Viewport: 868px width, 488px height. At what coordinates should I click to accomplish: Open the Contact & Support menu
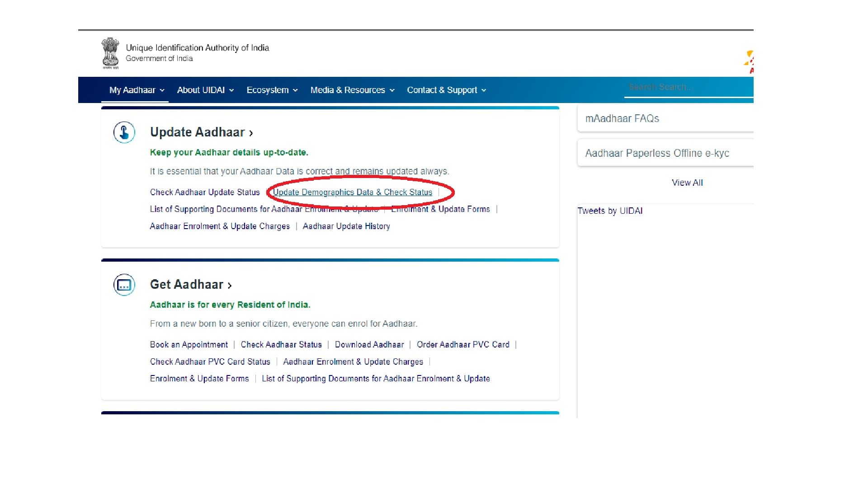click(x=446, y=90)
